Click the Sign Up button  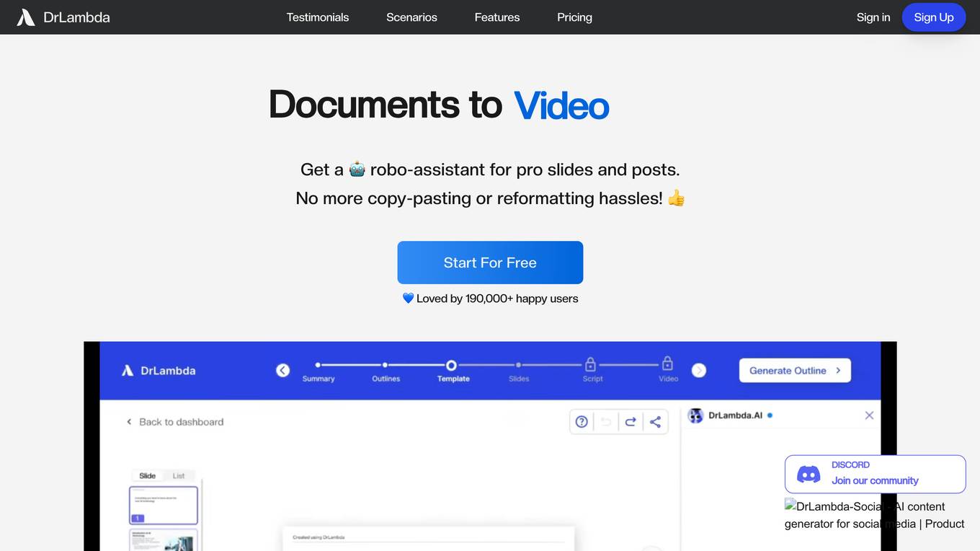coord(934,17)
